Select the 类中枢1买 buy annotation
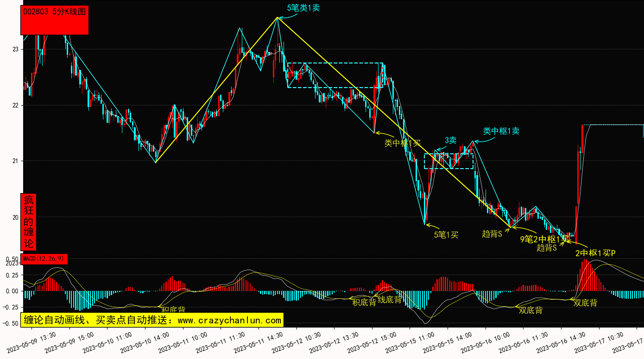 point(402,143)
